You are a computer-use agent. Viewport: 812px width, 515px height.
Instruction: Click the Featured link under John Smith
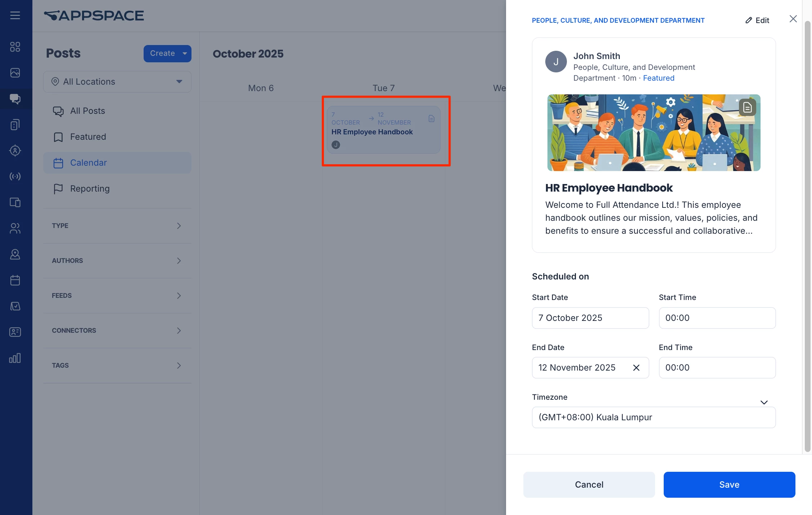coord(658,78)
